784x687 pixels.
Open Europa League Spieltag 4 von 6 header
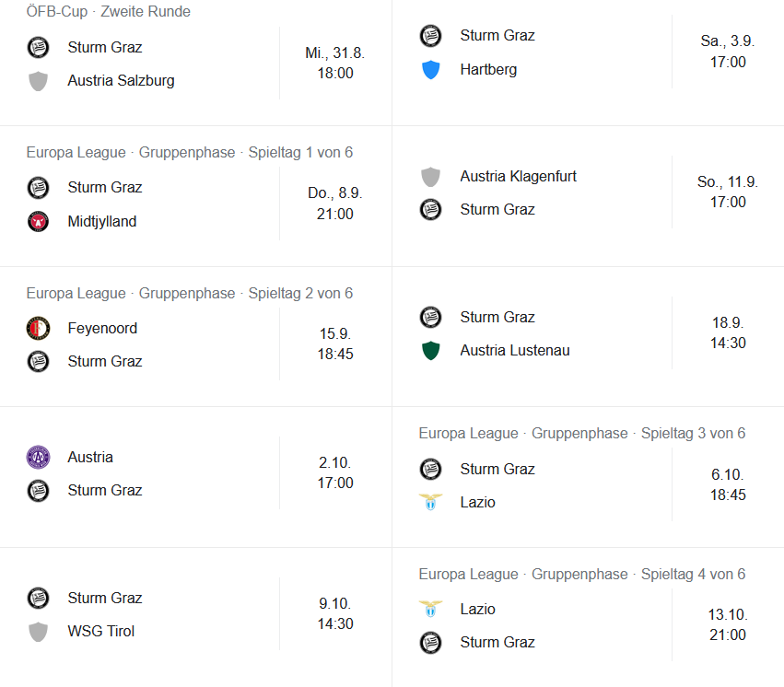pos(582,574)
